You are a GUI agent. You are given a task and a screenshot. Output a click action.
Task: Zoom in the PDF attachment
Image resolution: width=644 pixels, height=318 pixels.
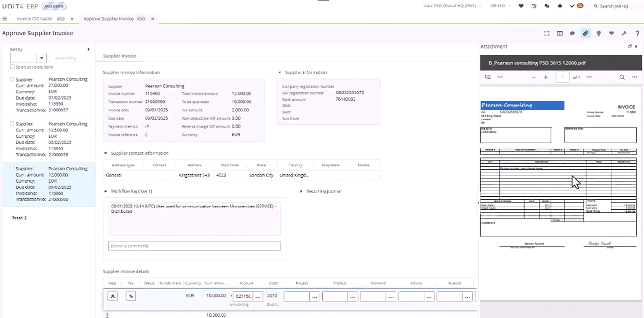546,77
